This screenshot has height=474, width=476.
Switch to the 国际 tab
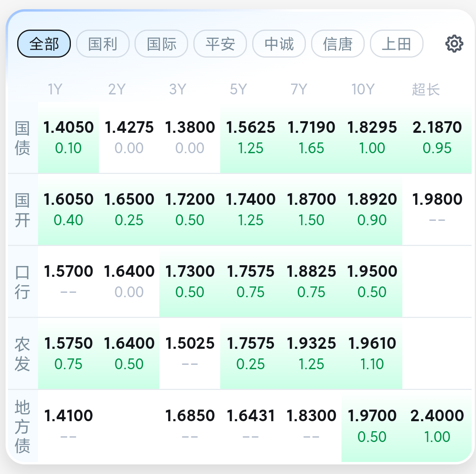coord(161,44)
